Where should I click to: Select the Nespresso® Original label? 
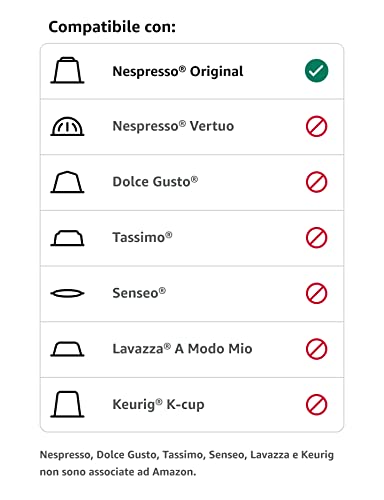pyautogui.click(x=178, y=71)
